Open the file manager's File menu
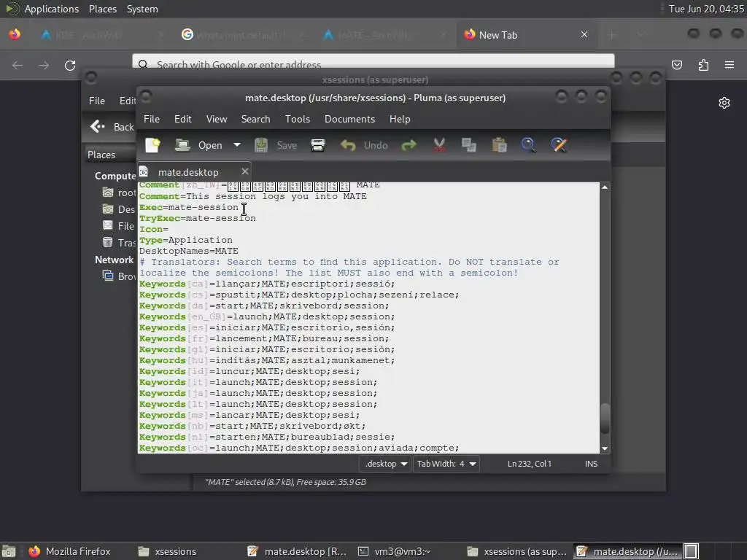 tap(97, 101)
